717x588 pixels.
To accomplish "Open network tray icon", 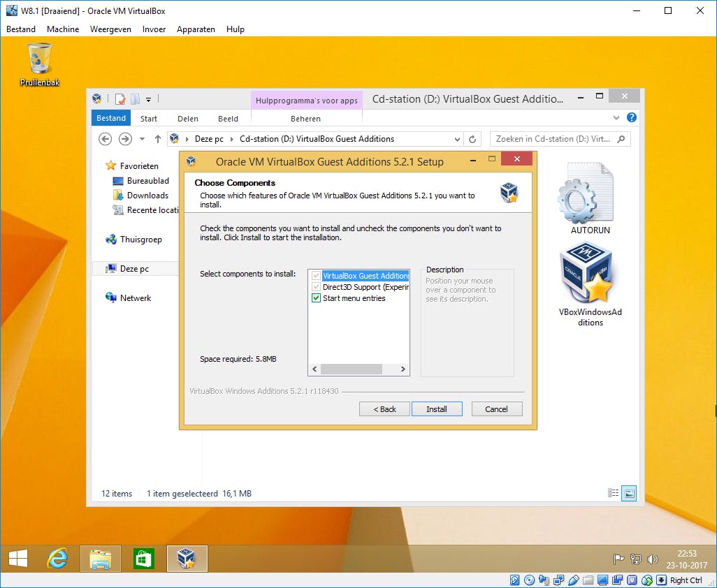I will pyautogui.click(x=636, y=559).
